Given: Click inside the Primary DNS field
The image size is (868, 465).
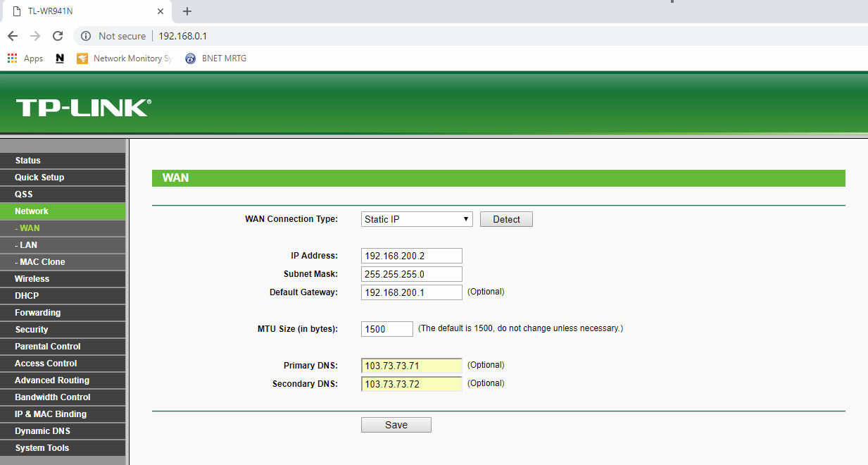Looking at the screenshot, I should coord(411,365).
